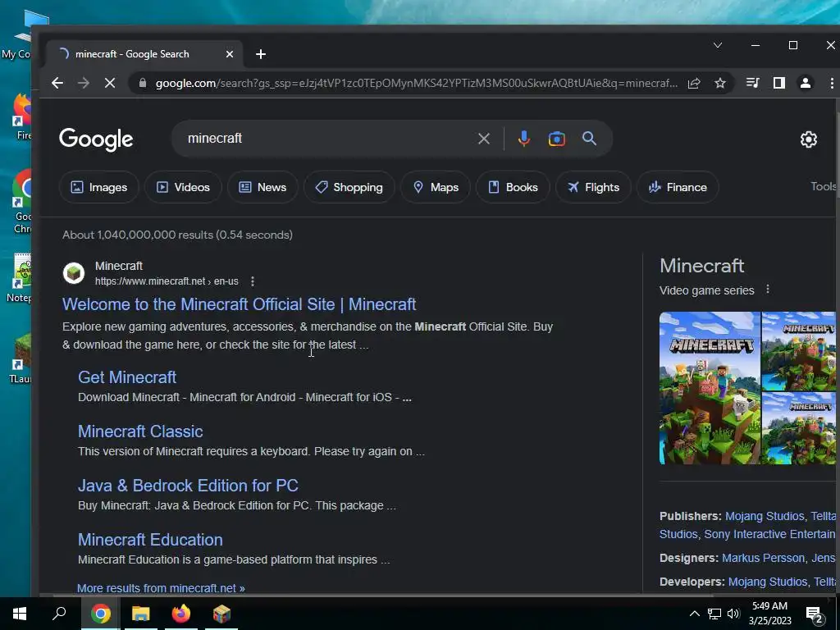Open Welcome to the Minecraft Official Site link
The height and width of the screenshot is (630, 840).
tap(239, 304)
